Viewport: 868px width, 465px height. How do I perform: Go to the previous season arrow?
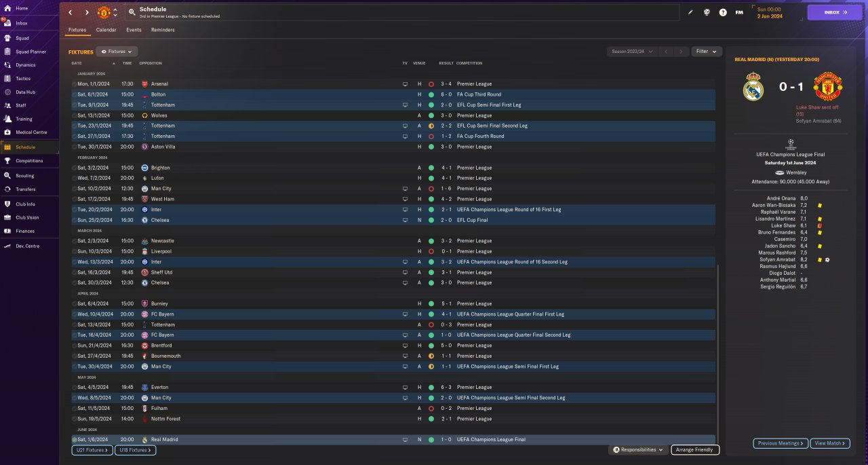click(666, 52)
